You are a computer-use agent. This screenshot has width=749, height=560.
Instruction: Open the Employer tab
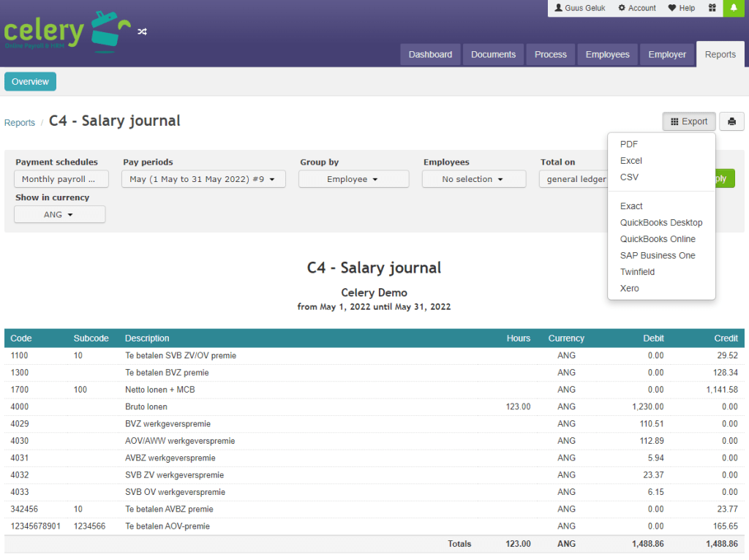[667, 54]
